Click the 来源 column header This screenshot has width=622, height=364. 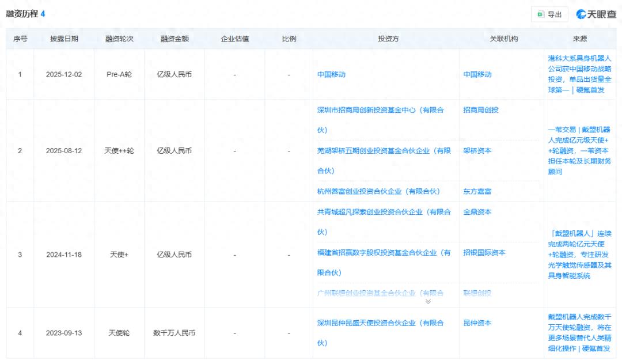point(579,39)
